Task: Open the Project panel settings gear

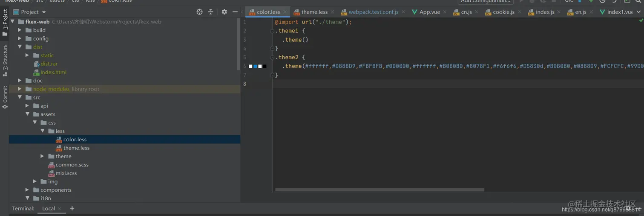Action: click(224, 12)
